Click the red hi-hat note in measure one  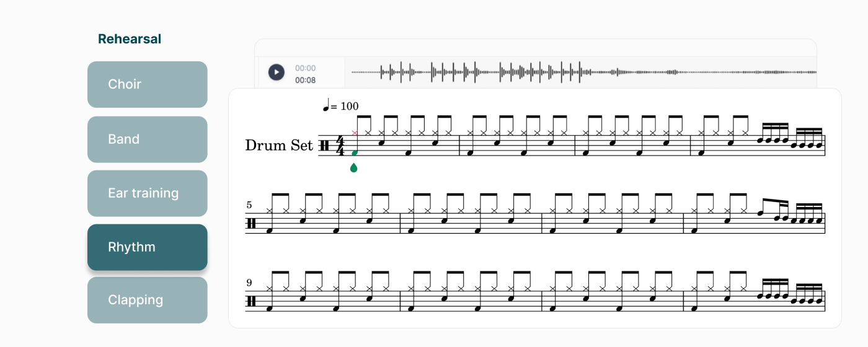coord(355,133)
